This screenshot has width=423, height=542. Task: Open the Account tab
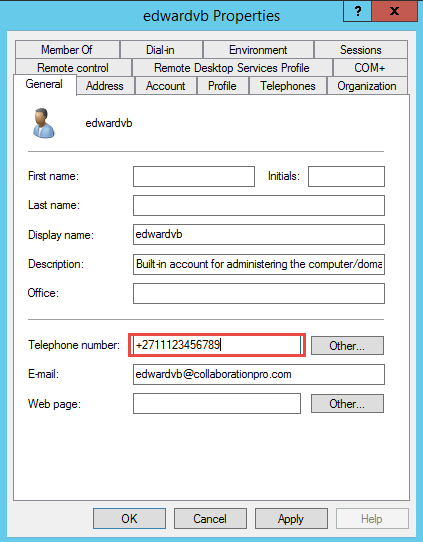(166, 86)
